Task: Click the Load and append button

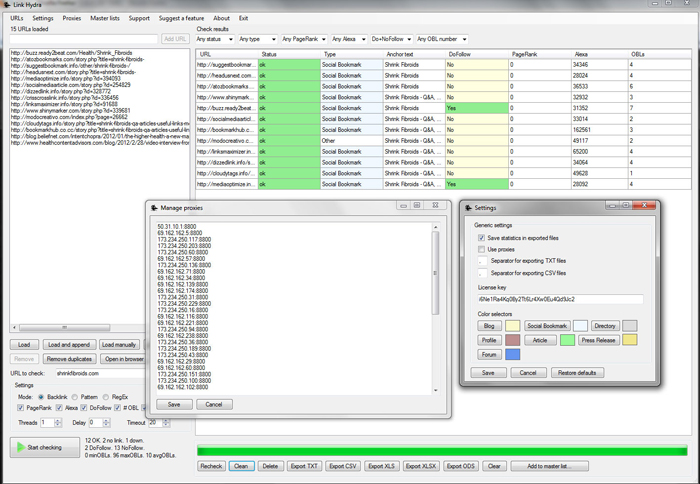Action: click(x=69, y=345)
